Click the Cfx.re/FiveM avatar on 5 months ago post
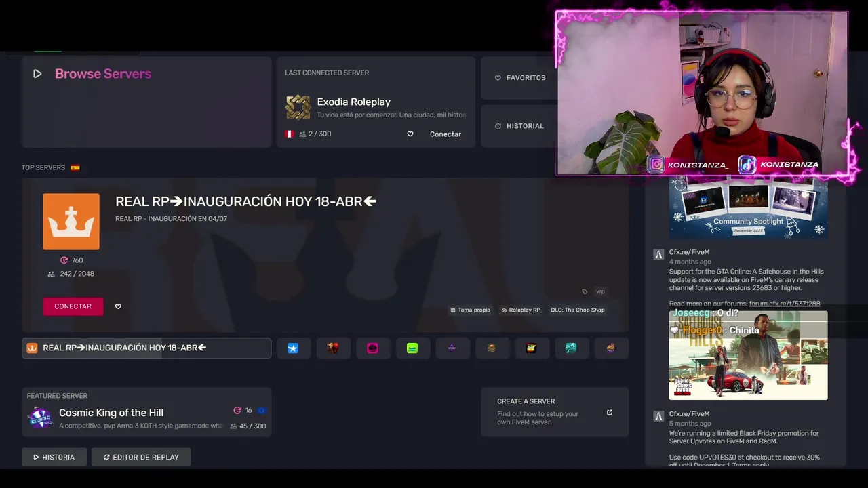This screenshot has height=488, width=868. tap(658, 416)
